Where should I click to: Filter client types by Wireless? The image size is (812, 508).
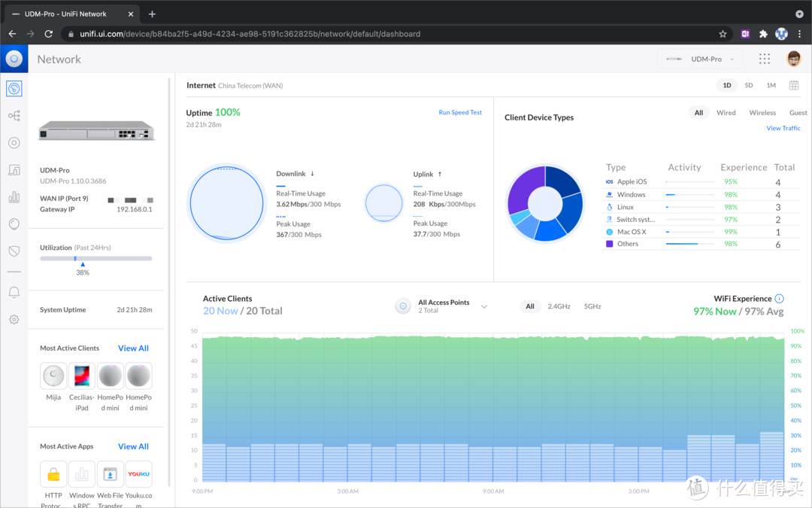pos(762,112)
